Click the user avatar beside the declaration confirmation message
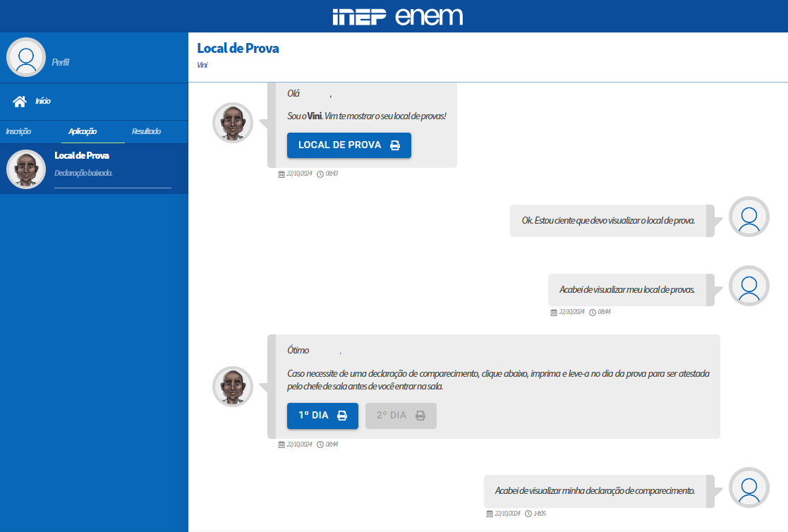The image size is (788, 532). tap(748, 488)
